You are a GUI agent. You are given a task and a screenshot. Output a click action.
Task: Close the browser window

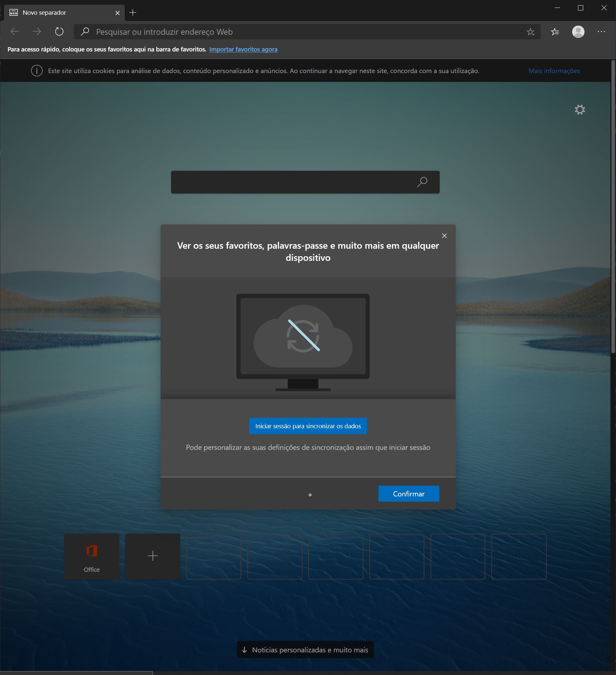tap(604, 8)
